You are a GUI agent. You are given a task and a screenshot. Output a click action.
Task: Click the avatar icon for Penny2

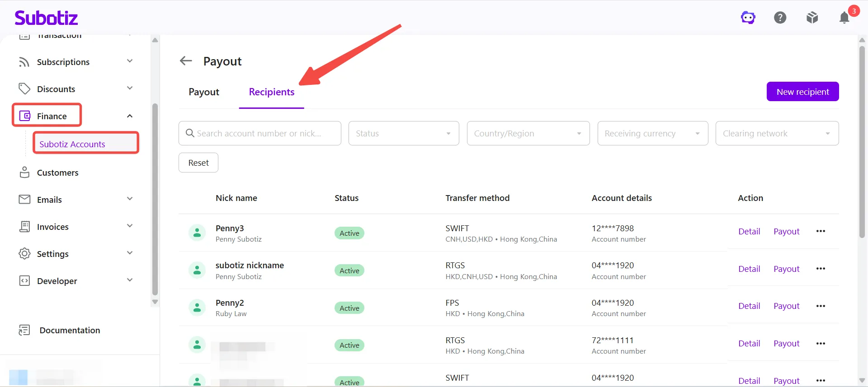(197, 308)
